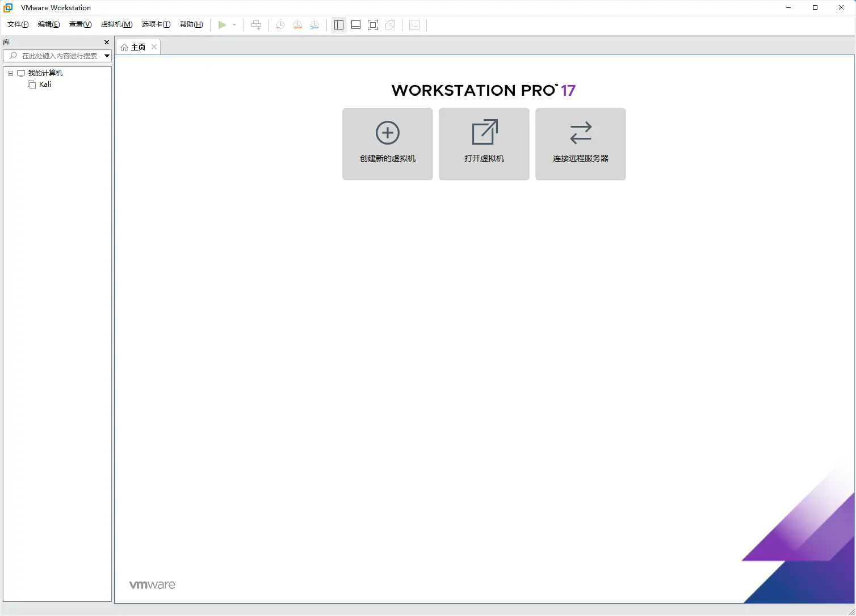
Task: Open the Snapshot Manager
Action: click(315, 25)
